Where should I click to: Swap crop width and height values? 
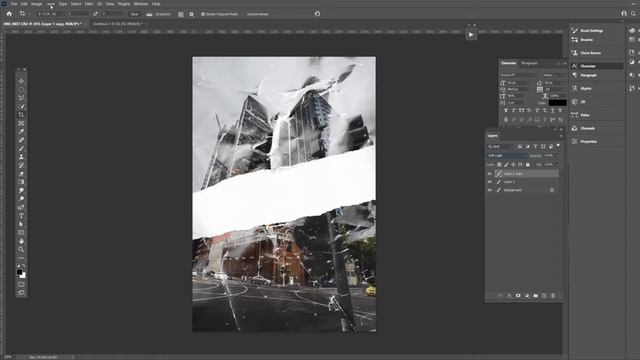click(95, 14)
